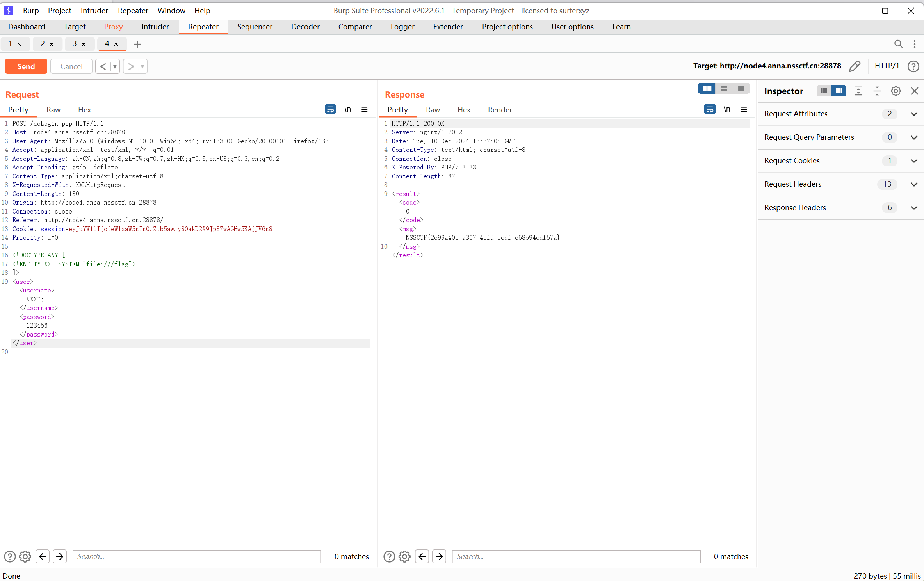
Task: Open history forward dropdown arrow
Action: tap(142, 66)
